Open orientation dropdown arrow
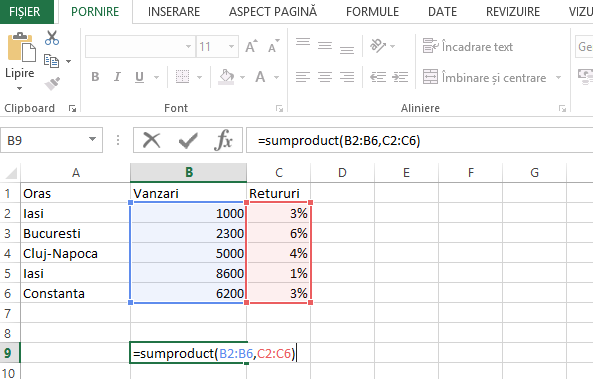 (x=392, y=47)
